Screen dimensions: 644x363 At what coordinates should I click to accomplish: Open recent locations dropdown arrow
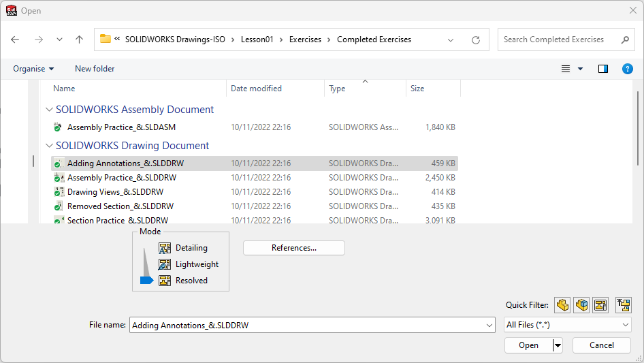tap(59, 40)
